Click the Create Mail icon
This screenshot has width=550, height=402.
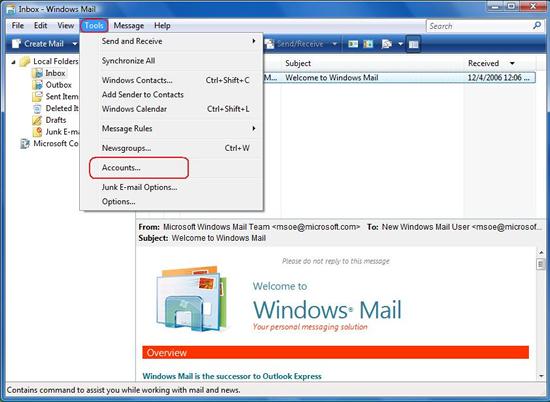click(x=16, y=44)
